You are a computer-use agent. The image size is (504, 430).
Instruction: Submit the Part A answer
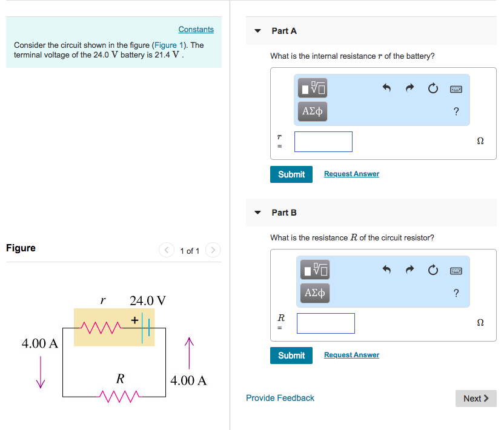291,174
